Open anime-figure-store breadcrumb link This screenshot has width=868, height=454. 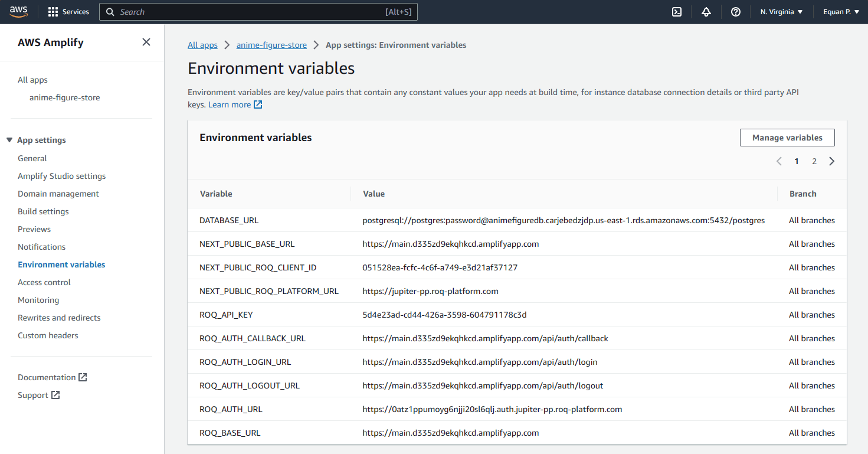tap(271, 45)
